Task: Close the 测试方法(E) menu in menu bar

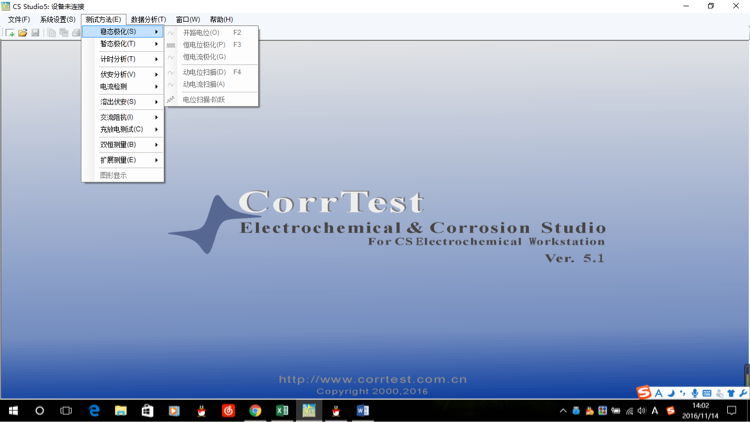Action: pos(103,20)
